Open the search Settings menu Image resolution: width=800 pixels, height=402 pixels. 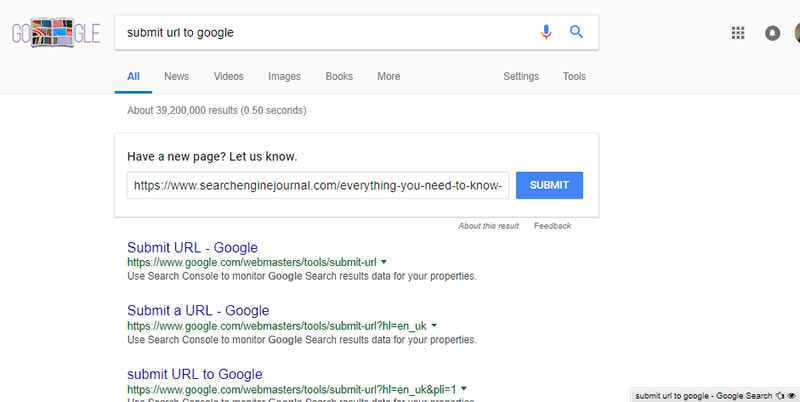pos(521,76)
